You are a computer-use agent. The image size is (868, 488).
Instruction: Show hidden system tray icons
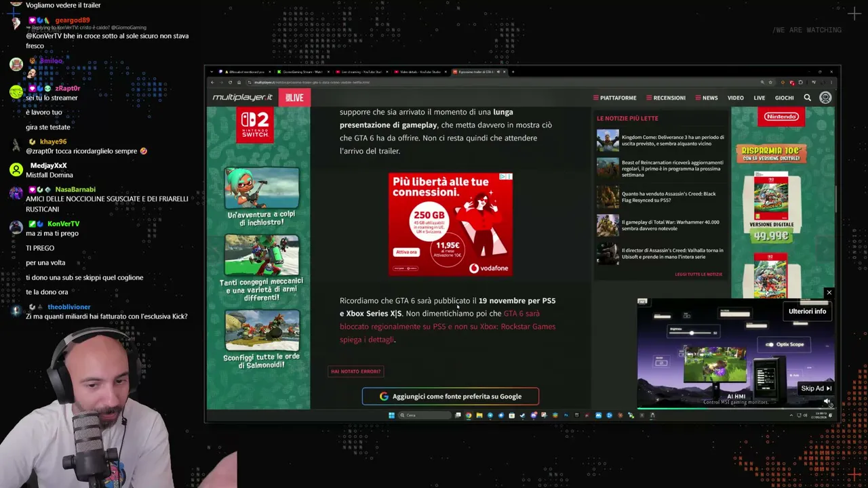pyautogui.click(x=791, y=415)
